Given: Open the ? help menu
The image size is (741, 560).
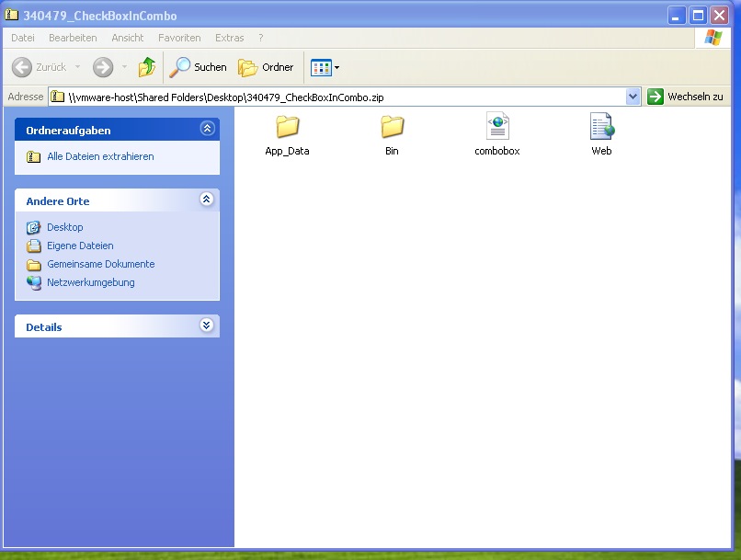Looking at the screenshot, I should [x=261, y=38].
